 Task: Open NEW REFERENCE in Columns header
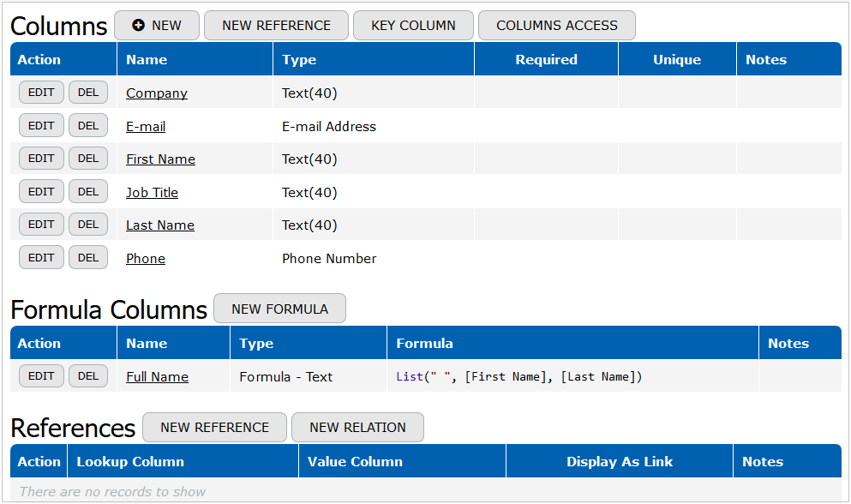(276, 26)
